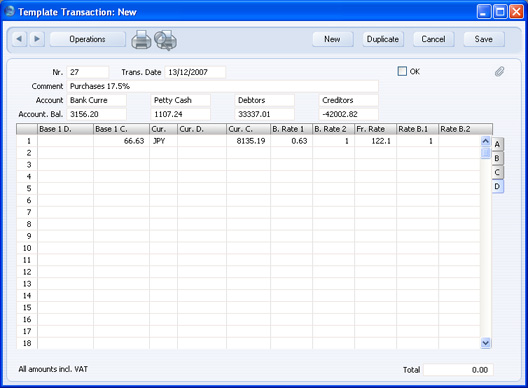Viewport: 528px width, 388px height.
Task: Select the Debtors account field
Action: (x=264, y=100)
